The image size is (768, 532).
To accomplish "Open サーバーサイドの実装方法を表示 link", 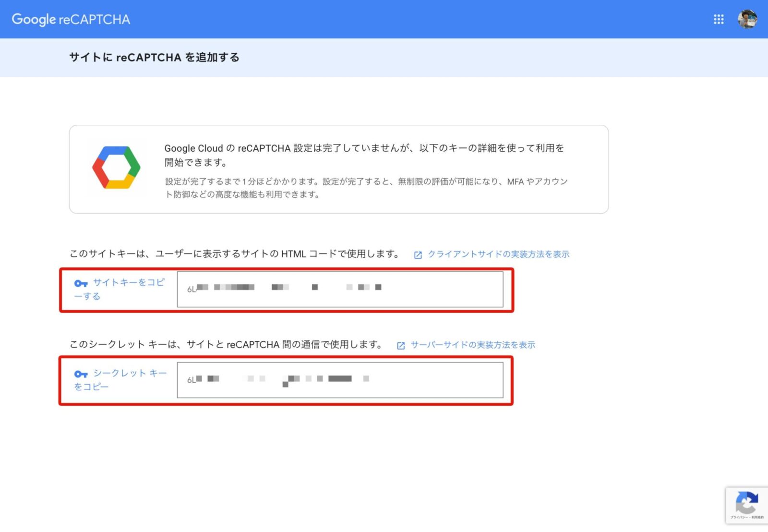I will (x=473, y=345).
